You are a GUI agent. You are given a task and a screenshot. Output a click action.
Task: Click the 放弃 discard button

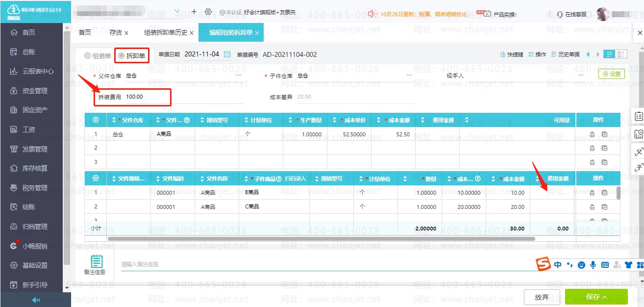pyautogui.click(x=542, y=297)
